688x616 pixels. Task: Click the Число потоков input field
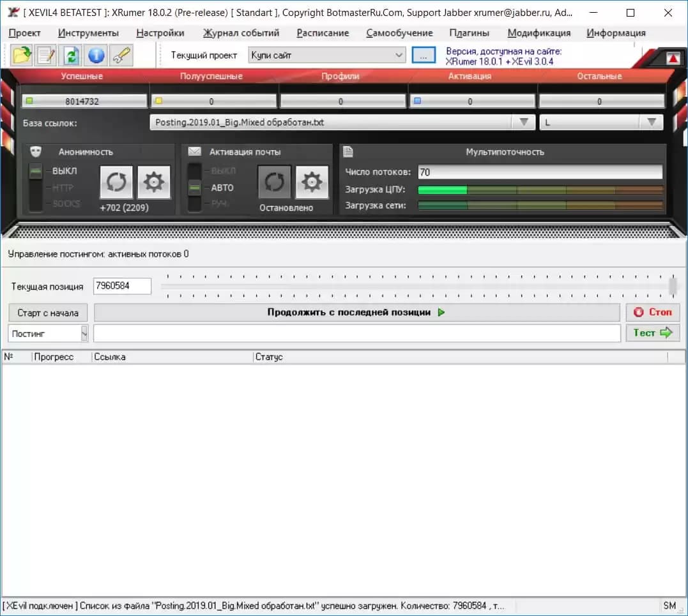tap(540, 172)
